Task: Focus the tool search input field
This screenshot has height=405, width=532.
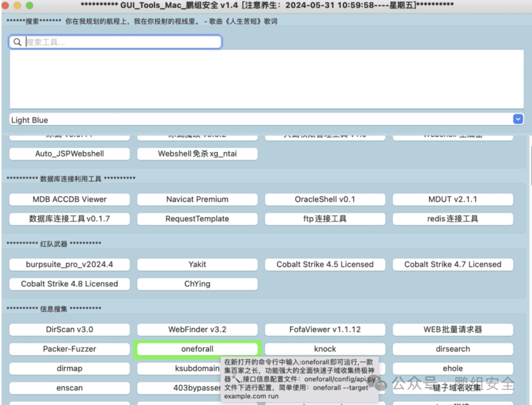Action: tap(115, 42)
